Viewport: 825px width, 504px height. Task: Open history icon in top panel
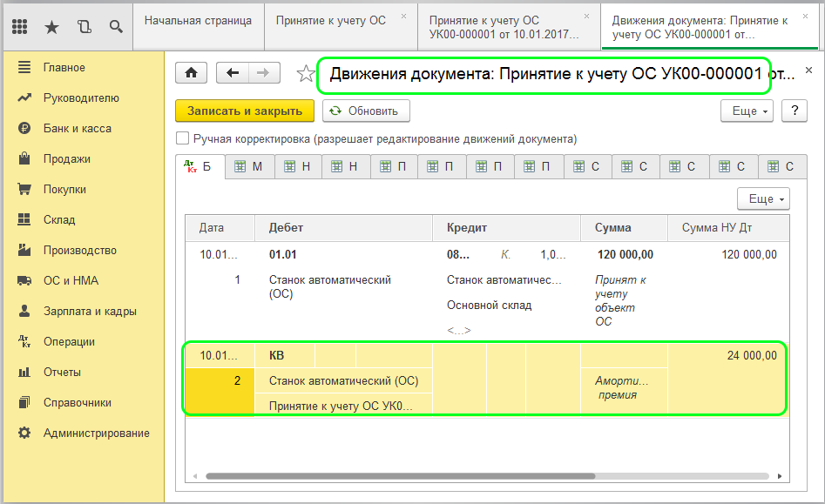85,26
